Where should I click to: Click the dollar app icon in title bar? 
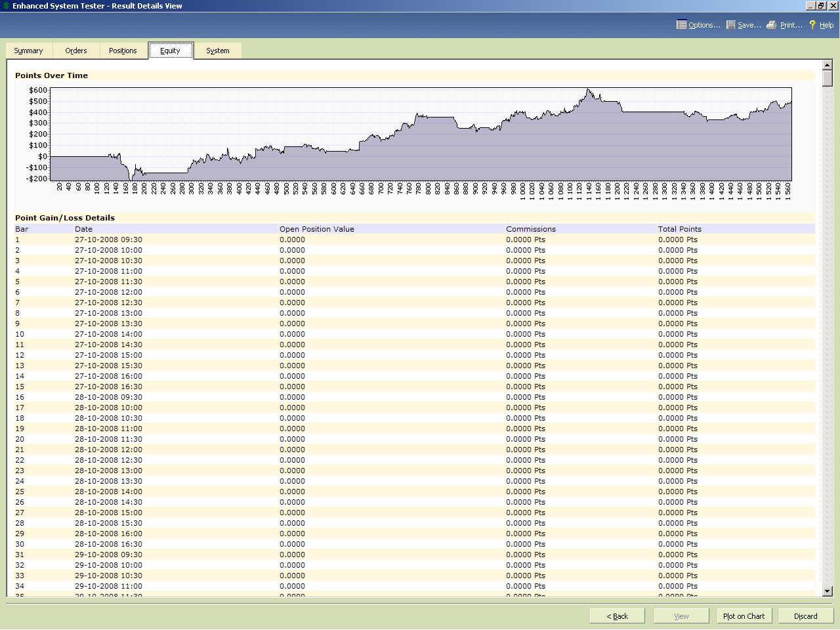(6, 6)
